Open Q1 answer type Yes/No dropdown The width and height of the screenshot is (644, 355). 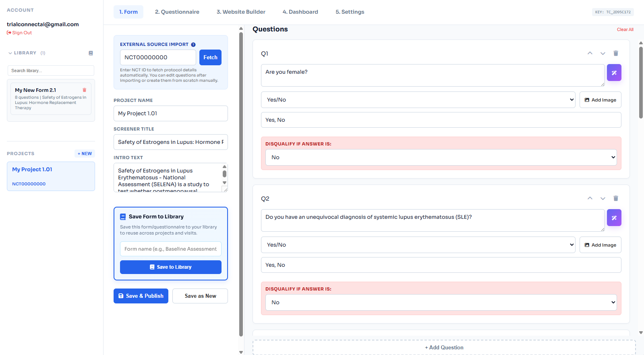click(x=418, y=100)
